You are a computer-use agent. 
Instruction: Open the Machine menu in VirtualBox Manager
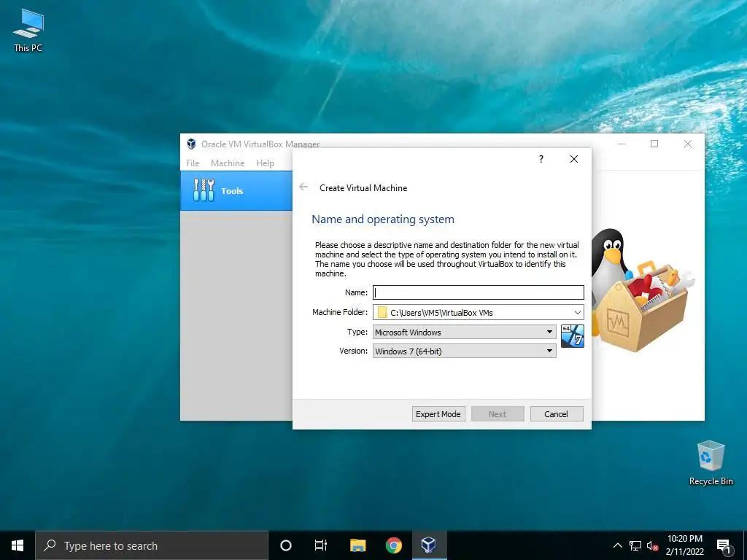[x=228, y=163]
